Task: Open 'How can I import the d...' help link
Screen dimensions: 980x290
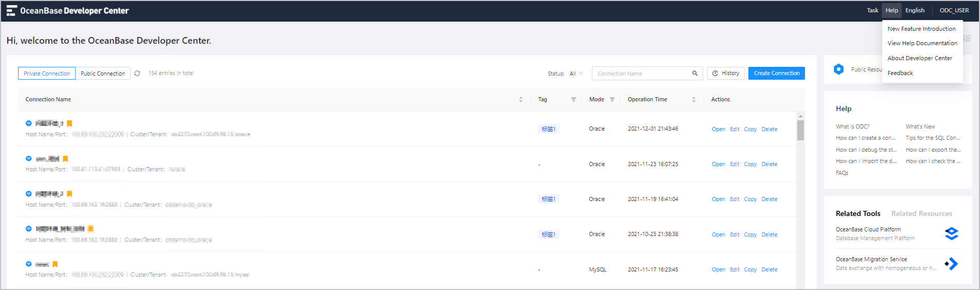Action: 866,161
